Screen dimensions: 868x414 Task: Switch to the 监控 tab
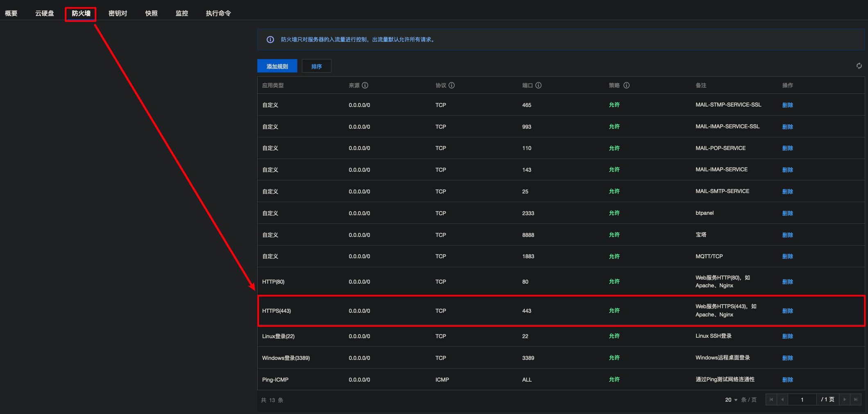[x=182, y=14]
